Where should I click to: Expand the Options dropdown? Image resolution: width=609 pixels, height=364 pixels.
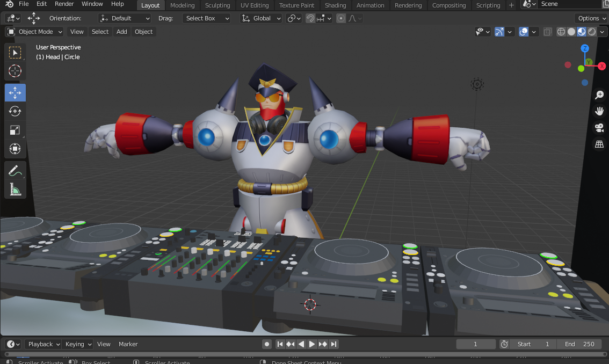tap(591, 18)
